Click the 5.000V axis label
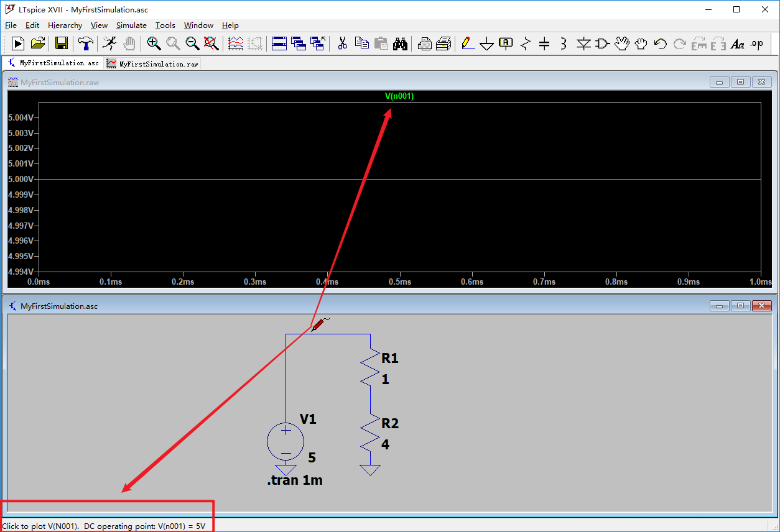This screenshot has width=780, height=532. [21, 179]
